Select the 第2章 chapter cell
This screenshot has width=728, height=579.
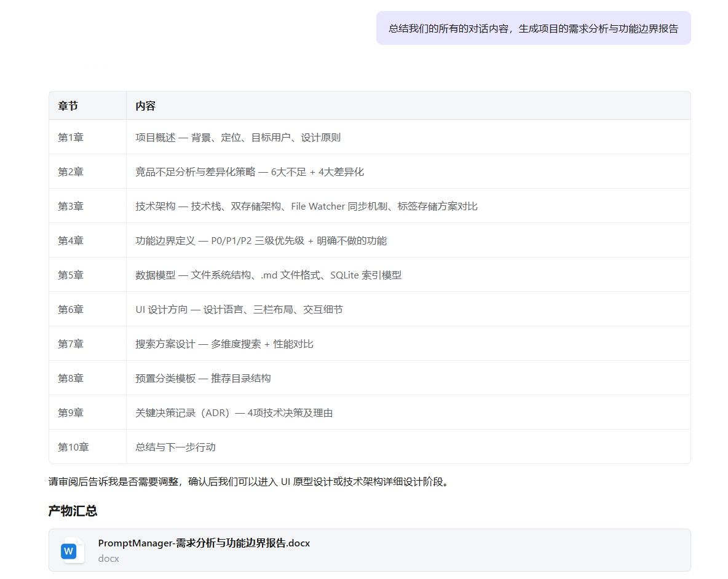[x=71, y=171]
